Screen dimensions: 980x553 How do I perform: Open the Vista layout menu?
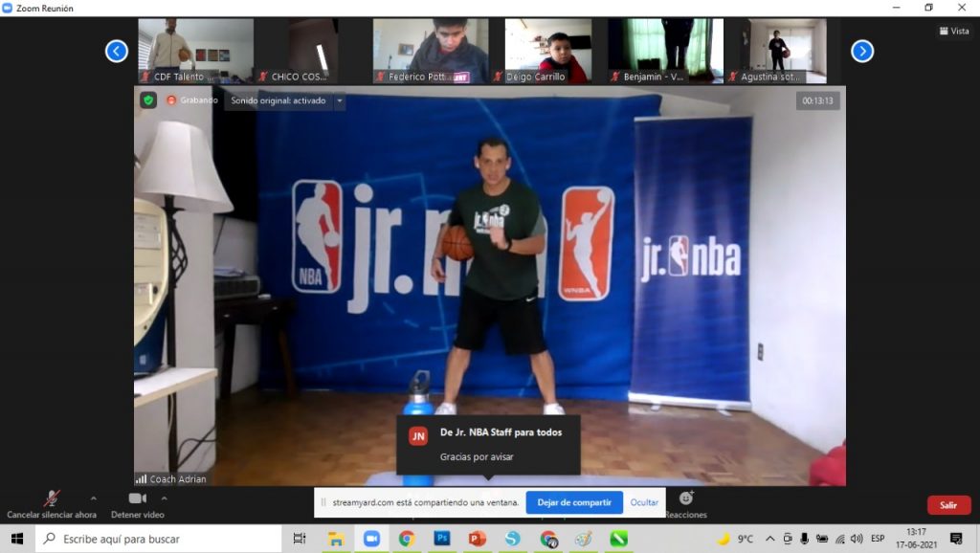tap(954, 31)
